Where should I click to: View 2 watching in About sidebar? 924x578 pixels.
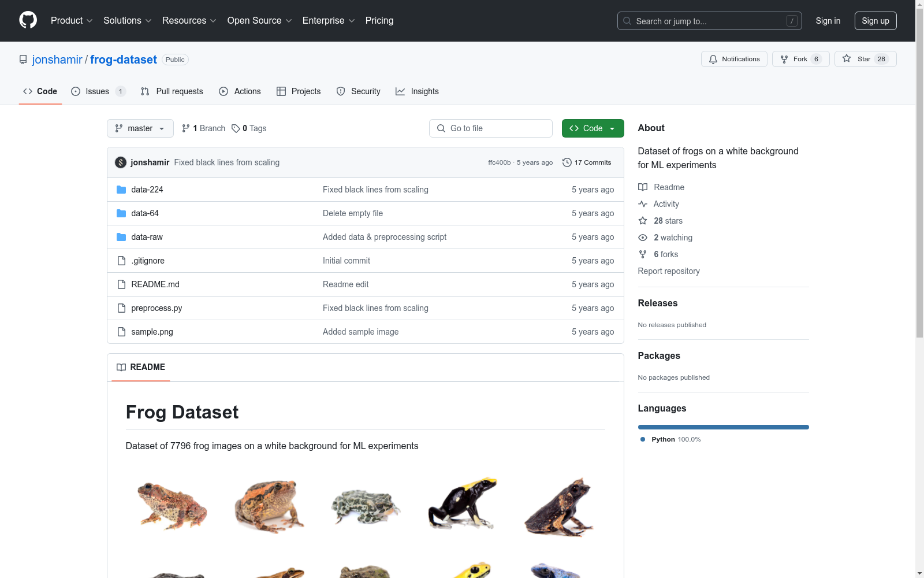coord(665,238)
